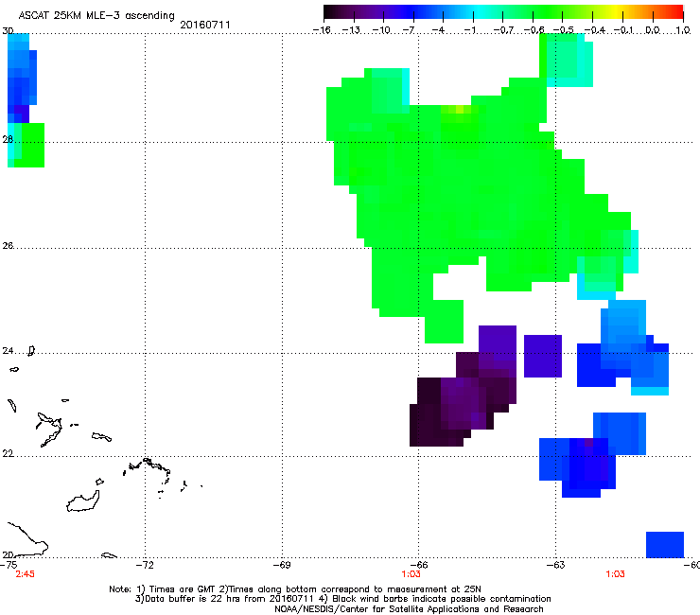Select the date label '20160711' under the title
Viewport: 700px width, 615px height.
(205, 25)
